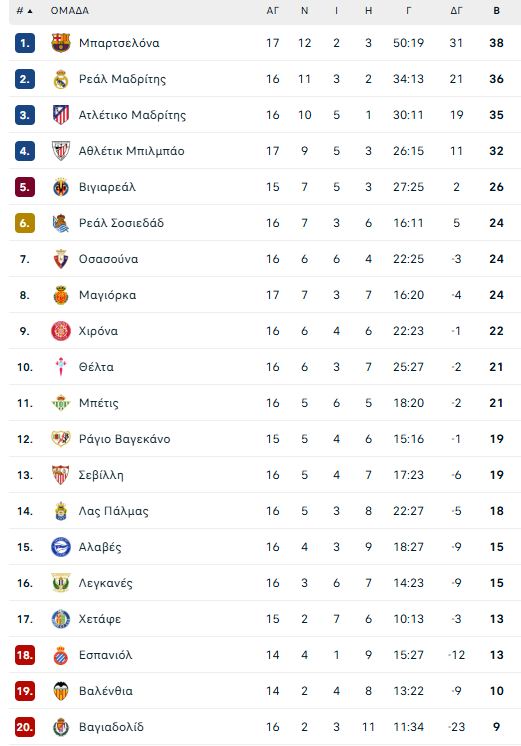Open the Μπαρτσελόνα team link
Viewport: 521px width, 746px height.
coord(119,43)
